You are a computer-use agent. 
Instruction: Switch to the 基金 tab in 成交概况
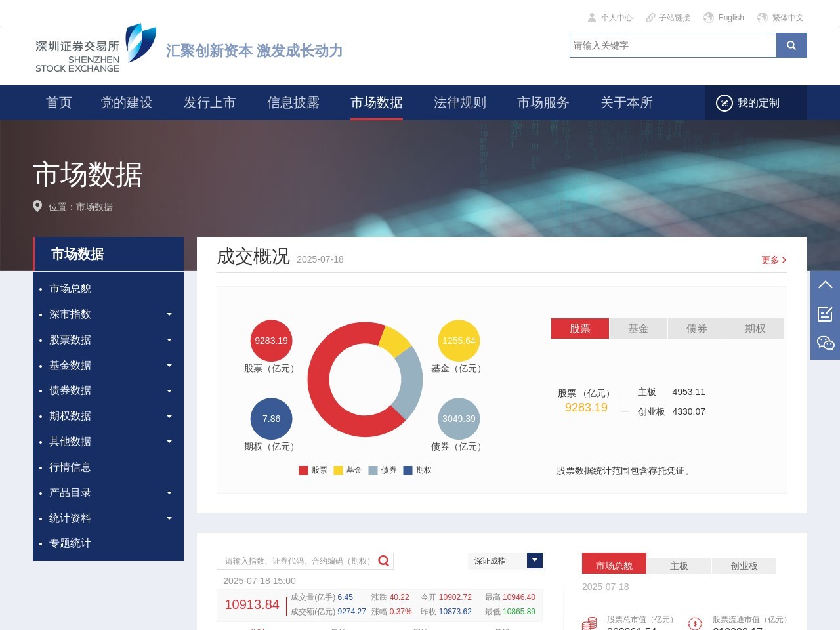(639, 329)
